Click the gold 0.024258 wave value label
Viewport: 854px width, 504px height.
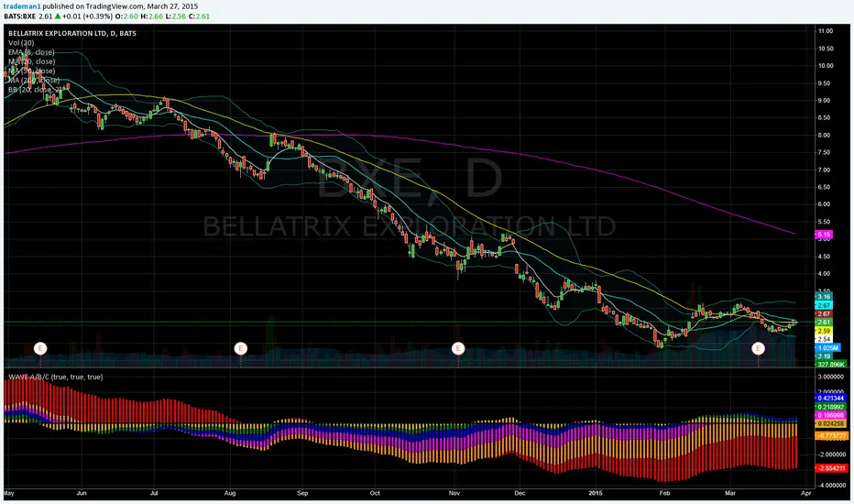coord(830,423)
